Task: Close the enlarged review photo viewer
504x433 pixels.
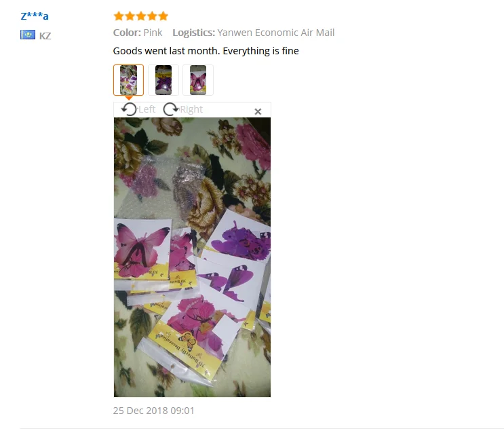Action: pyautogui.click(x=258, y=111)
